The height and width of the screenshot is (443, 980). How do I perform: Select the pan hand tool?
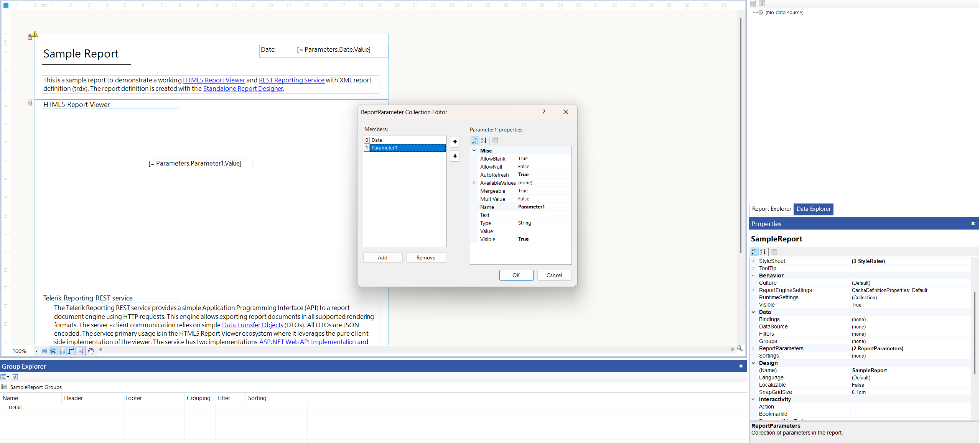click(x=91, y=351)
